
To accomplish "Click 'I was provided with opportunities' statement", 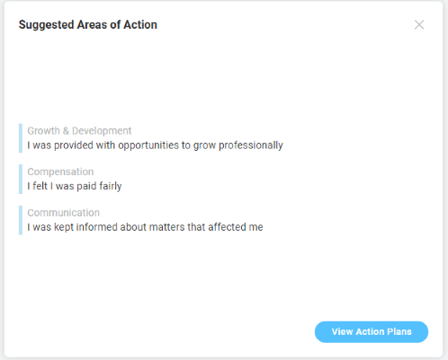I will [155, 145].
